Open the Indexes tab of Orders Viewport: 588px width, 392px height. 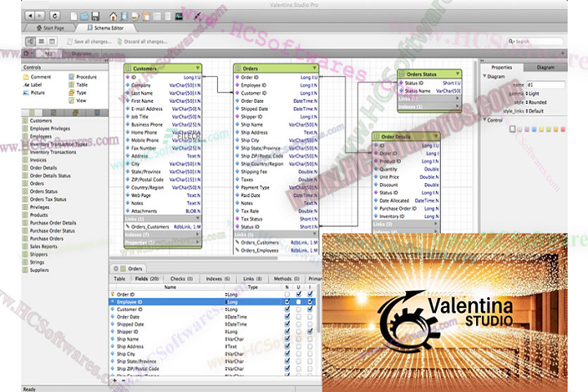tap(217, 278)
